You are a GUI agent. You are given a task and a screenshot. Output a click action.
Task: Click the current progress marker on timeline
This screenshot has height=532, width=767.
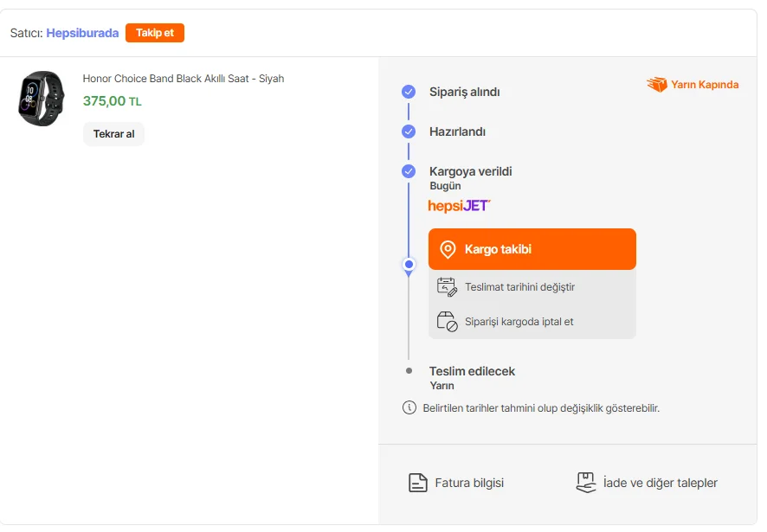409,265
